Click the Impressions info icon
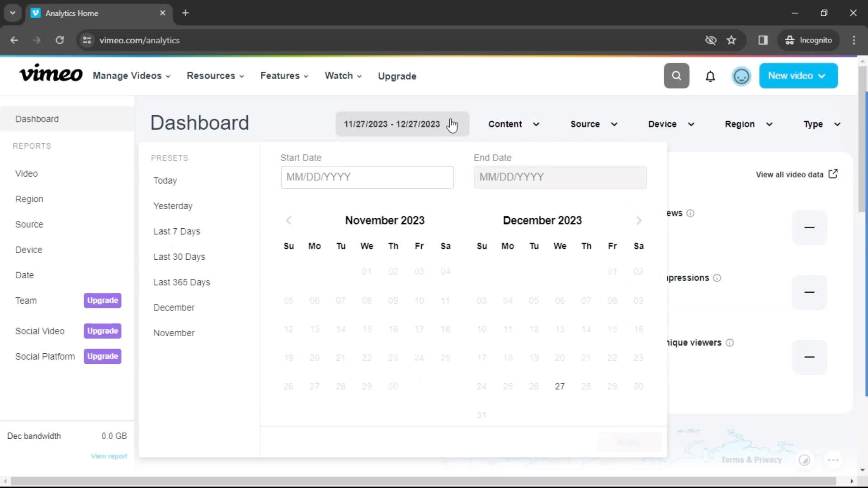The image size is (868, 488). (717, 278)
